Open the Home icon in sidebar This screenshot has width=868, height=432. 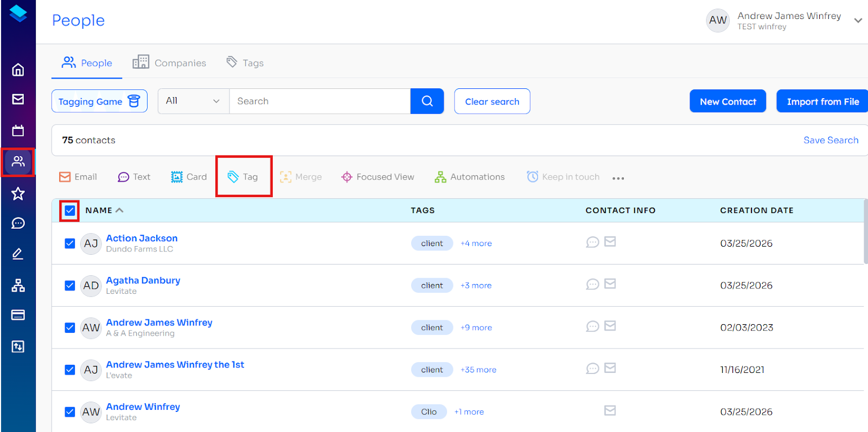pyautogui.click(x=18, y=70)
